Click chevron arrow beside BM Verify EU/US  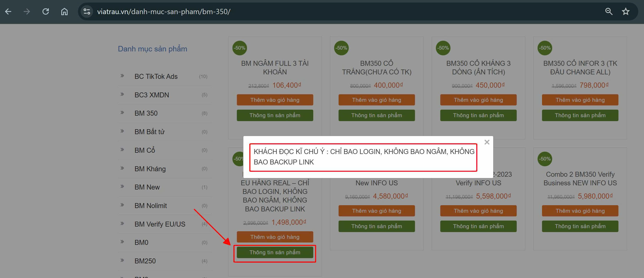122,223
